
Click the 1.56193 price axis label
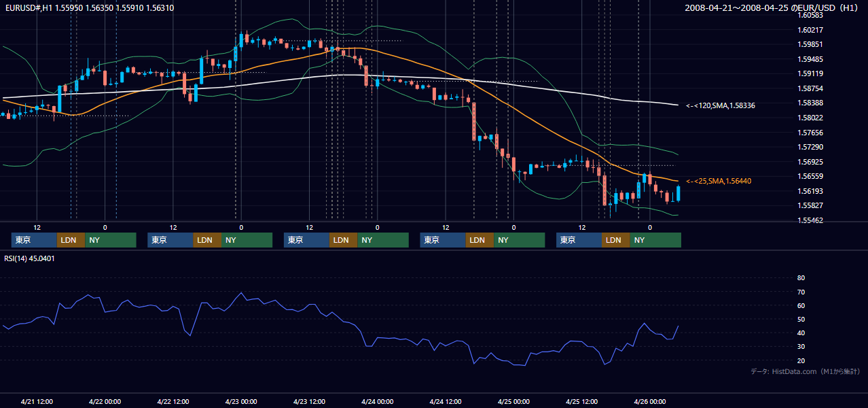[x=810, y=191]
